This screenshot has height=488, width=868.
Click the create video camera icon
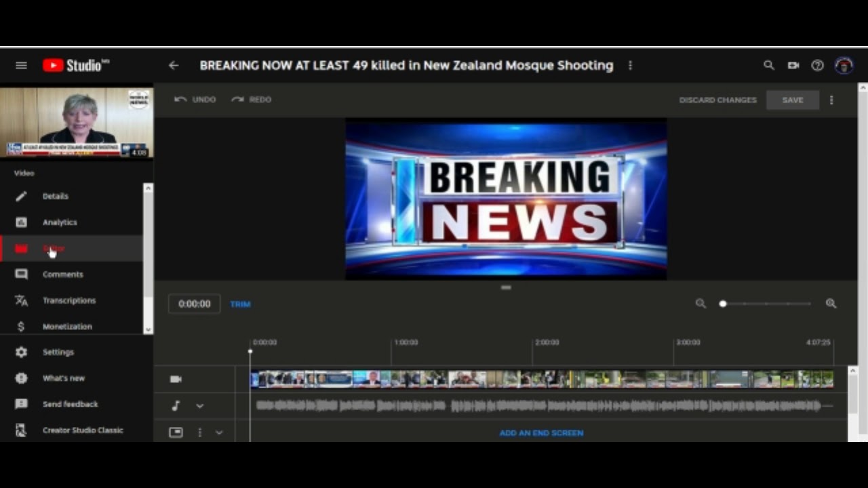pos(793,65)
